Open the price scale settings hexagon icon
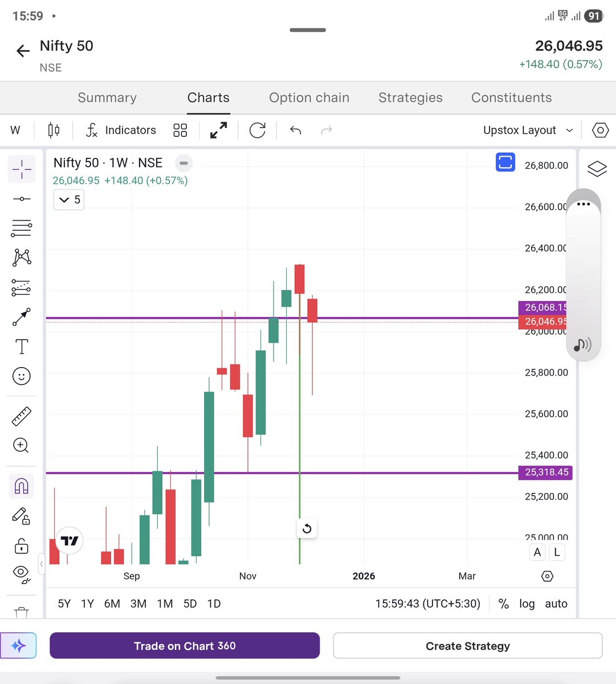The width and height of the screenshot is (616, 684). pos(547,576)
